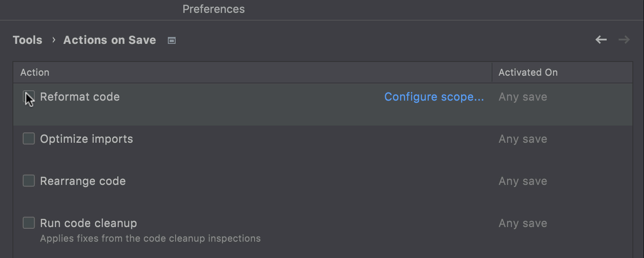This screenshot has width=644, height=258.
Task: Click the forward navigation arrow
Action: (624, 40)
